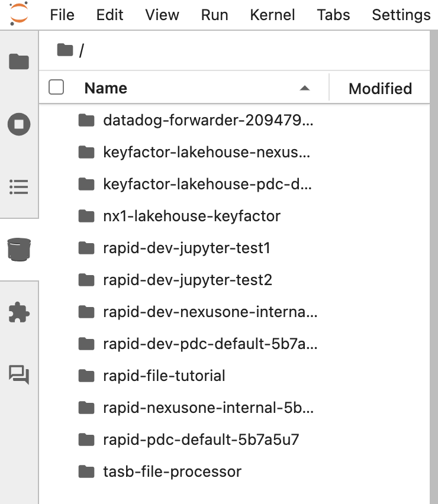Select the rapid-dev-jupyter-test2 folder name
This screenshot has height=504, width=438.
(x=188, y=280)
